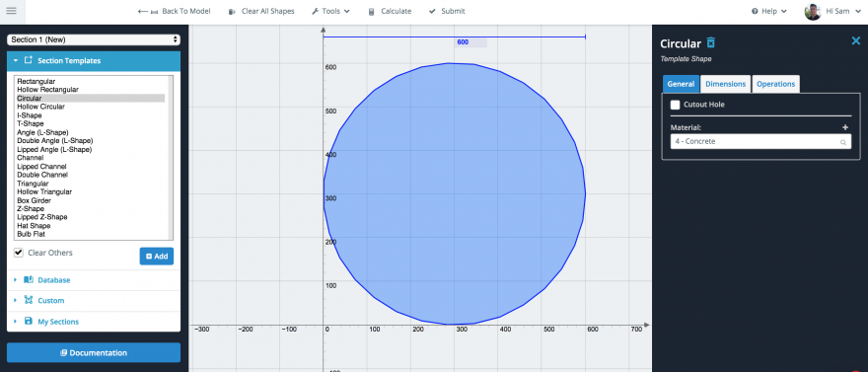
Task: Uncheck the Clear Others checkbox
Action: [19, 253]
